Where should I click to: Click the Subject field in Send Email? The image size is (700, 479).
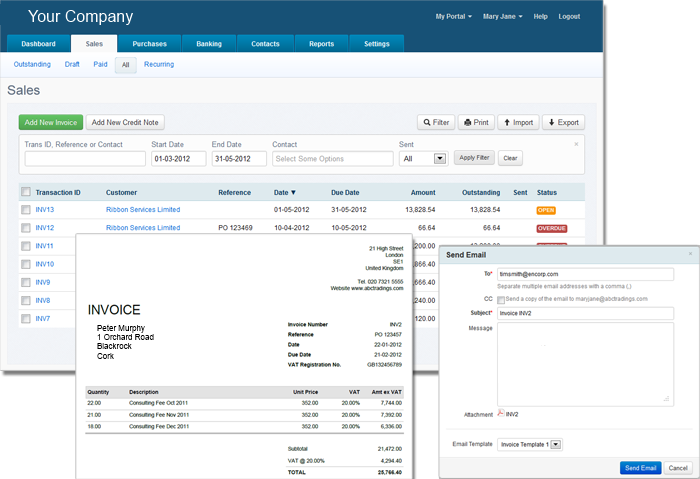coord(585,313)
